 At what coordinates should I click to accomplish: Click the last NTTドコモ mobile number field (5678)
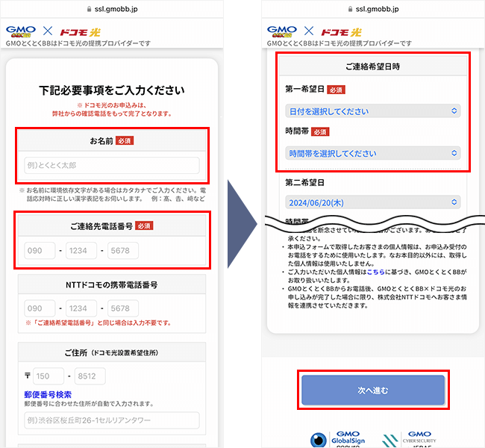[x=123, y=308]
